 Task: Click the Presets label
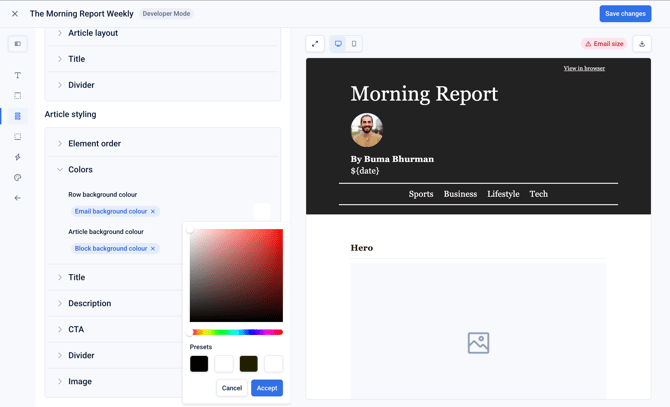[201, 347]
